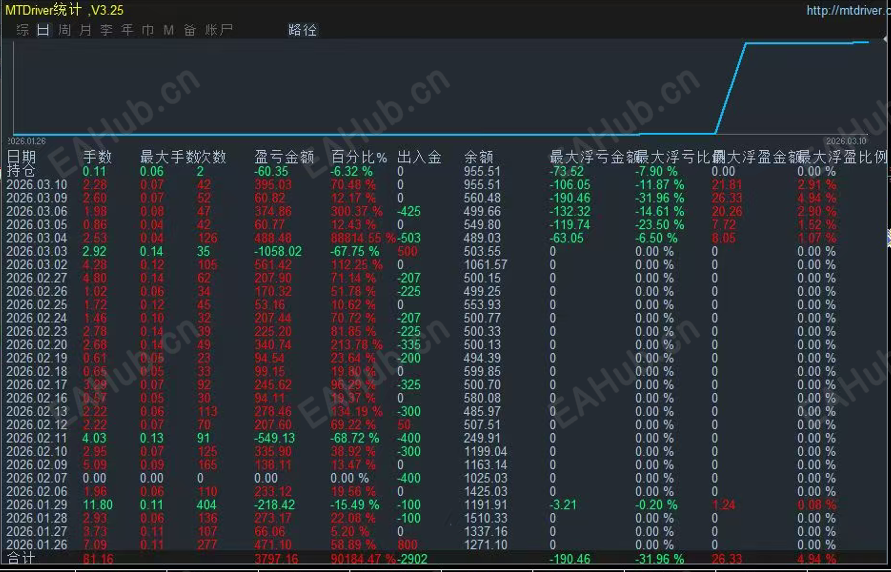Select the 2026.03.09 date row
Screen dimensions: 891x572
37,198
